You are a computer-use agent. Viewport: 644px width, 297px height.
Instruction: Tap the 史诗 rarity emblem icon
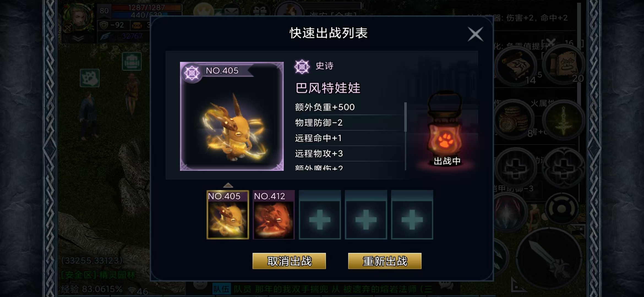(302, 67)
